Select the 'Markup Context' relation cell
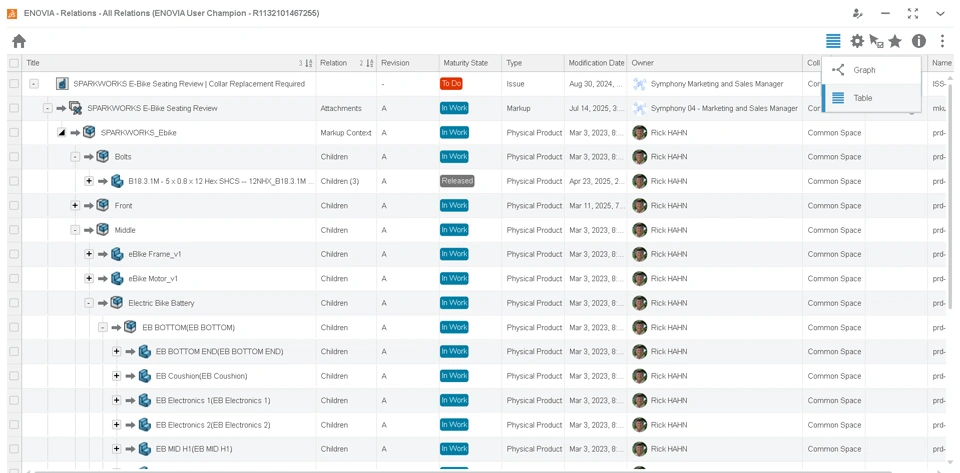Image resolution: width=960 pixels, height=473 pixels. tap(346, 133)
